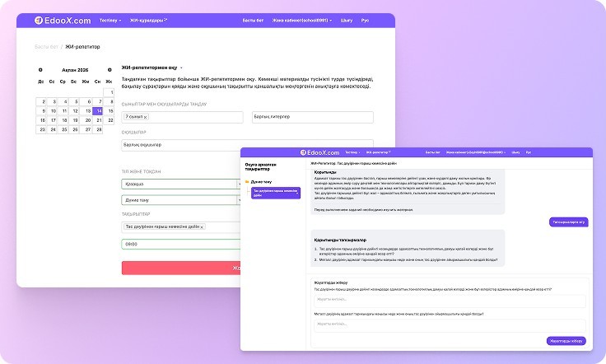
Task: Select date 22 in the calendar
Action: coord(109,120)
